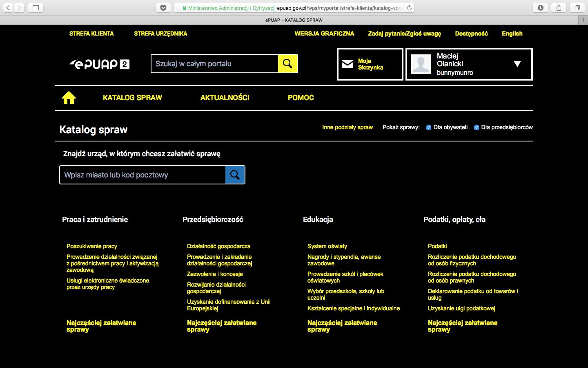Click the envelope icon in Moja Skrzynka
588x368 pixels.
point(347,64)
